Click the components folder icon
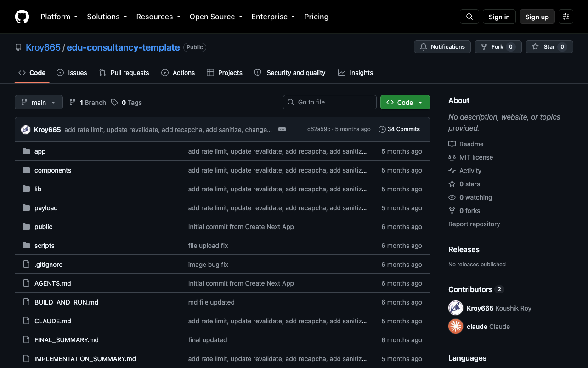 (26, 170)
